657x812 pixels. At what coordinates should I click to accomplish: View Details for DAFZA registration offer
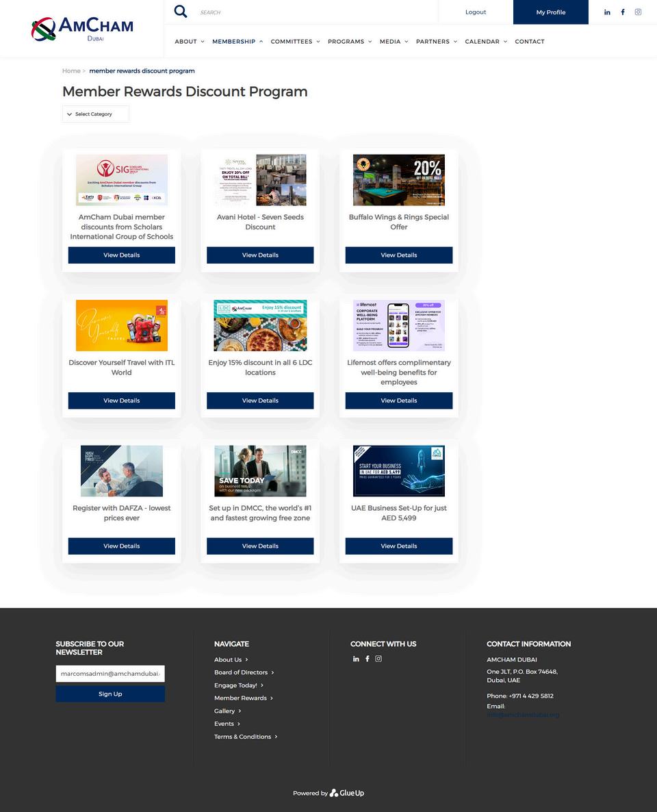click(x=122, y=546)
